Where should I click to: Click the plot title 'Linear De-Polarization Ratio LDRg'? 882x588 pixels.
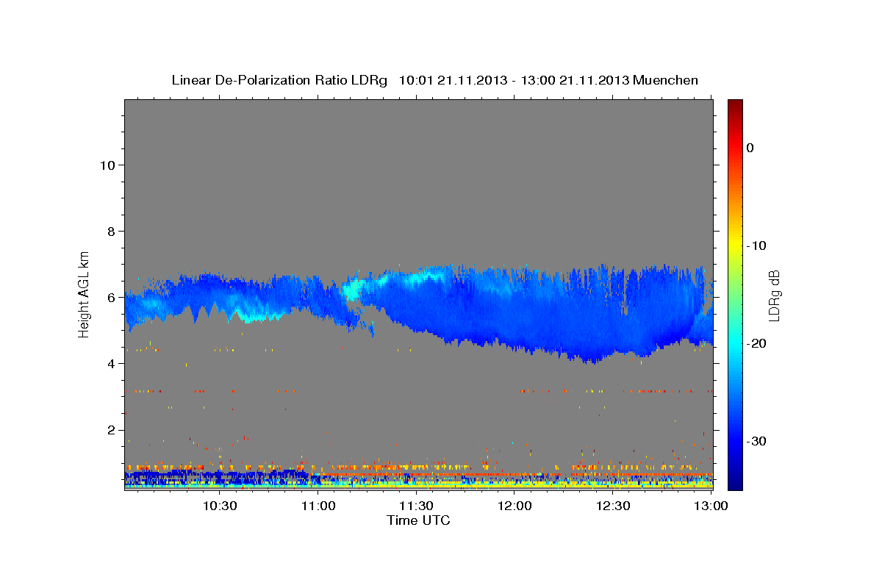pyautogui.click(x=279, y=80)
